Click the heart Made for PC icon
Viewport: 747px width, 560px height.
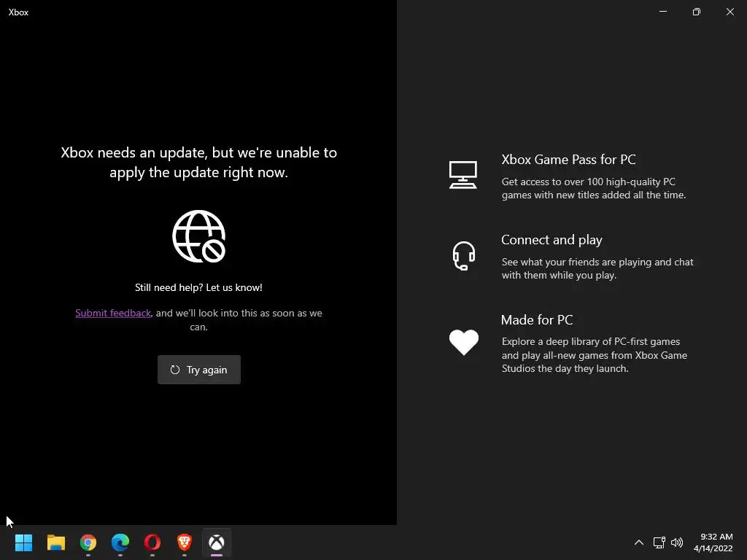tap(463, 342)
